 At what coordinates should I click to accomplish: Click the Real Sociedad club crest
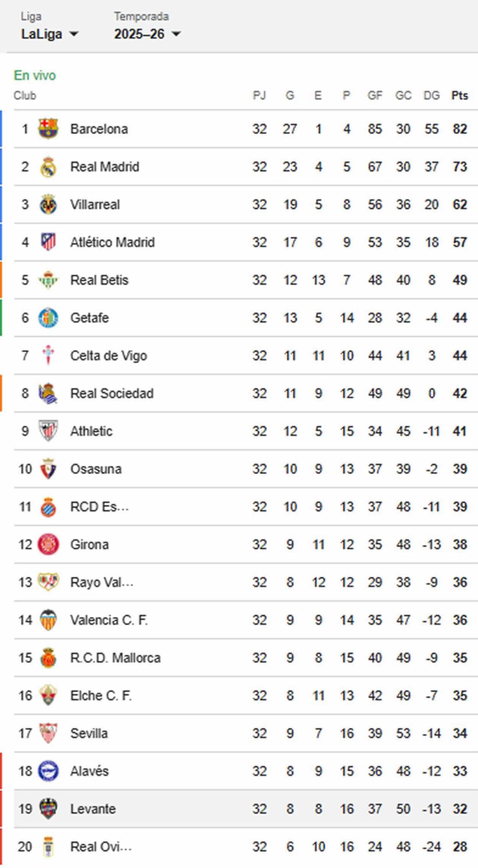48,393
